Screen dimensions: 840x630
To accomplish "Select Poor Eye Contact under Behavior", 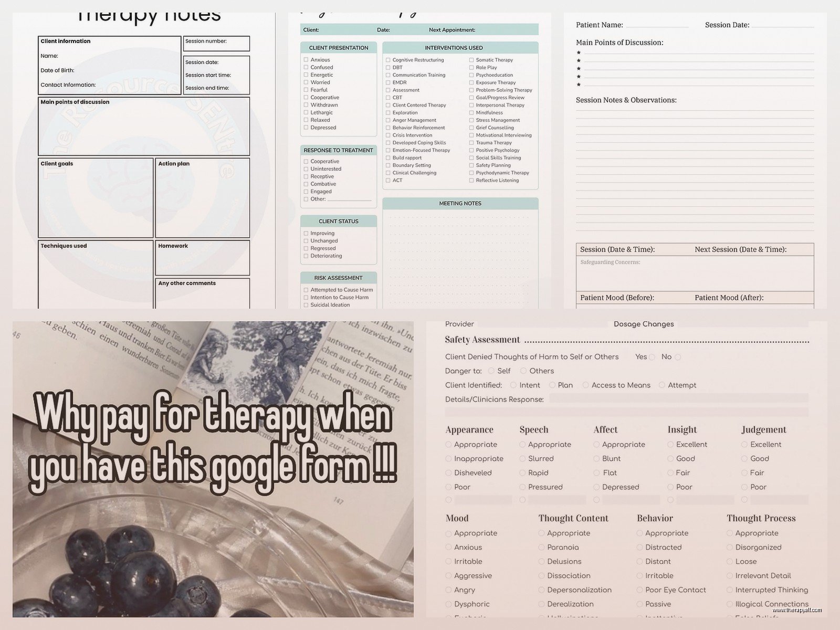I will pos(639,590).
